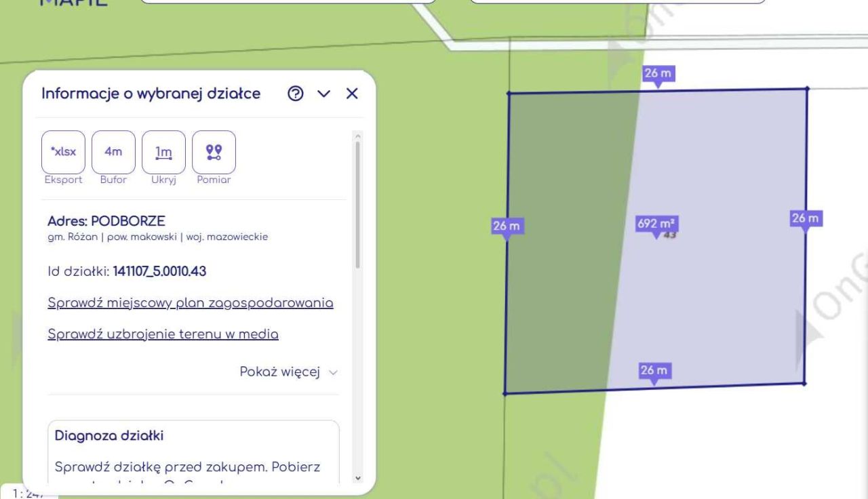
Task: Expand 'Pokaż więcej' details
Action: (x=288, y=372)
